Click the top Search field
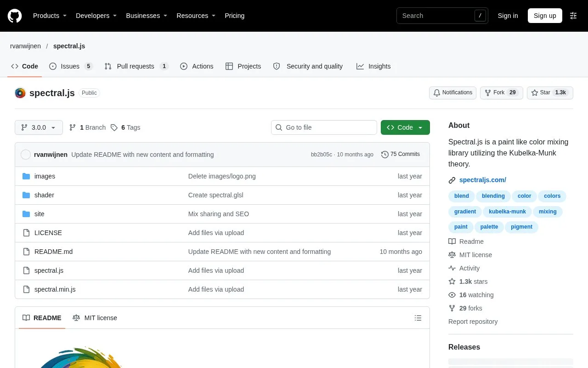The height and width of the screenshot is (368, 588). click(x=442, y=16)
